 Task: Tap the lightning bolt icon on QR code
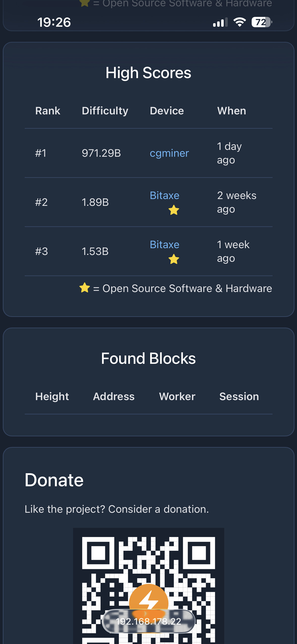point(149,600)
